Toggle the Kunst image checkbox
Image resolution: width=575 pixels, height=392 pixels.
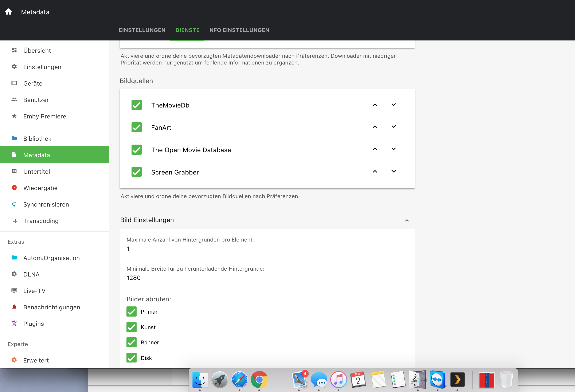click(132, 327)
